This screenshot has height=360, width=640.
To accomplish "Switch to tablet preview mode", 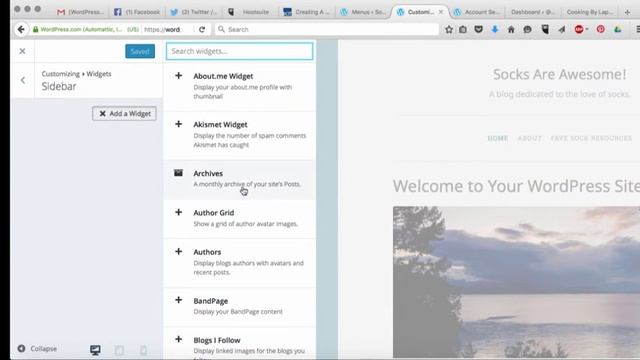I will tap(119, 350).
